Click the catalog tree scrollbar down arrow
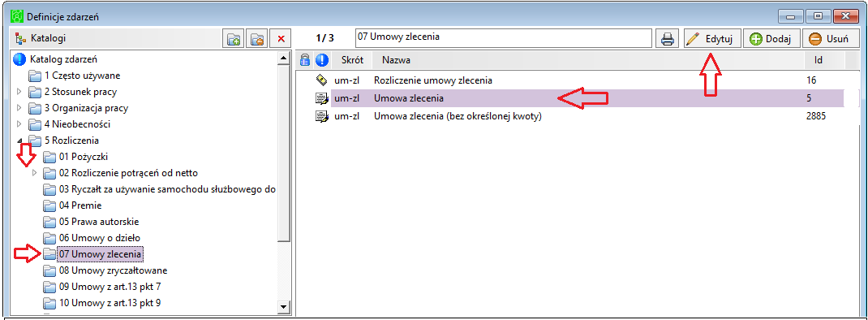The width and height of the screenshot is (868, 320). pos(283,306)
